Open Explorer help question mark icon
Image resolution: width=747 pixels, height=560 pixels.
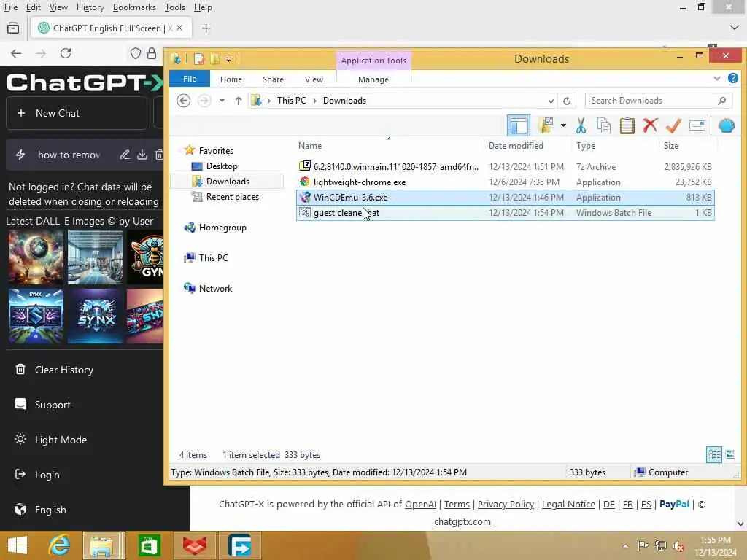tap(733, 78)
